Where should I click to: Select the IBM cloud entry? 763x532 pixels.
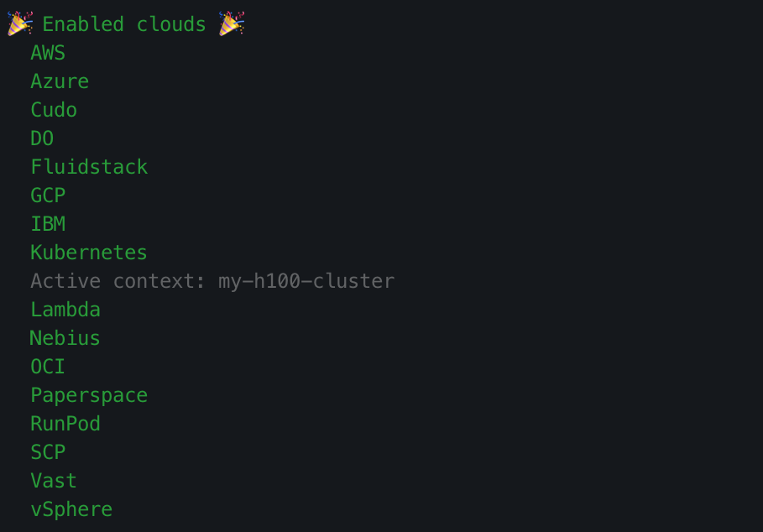pos(48,224)
